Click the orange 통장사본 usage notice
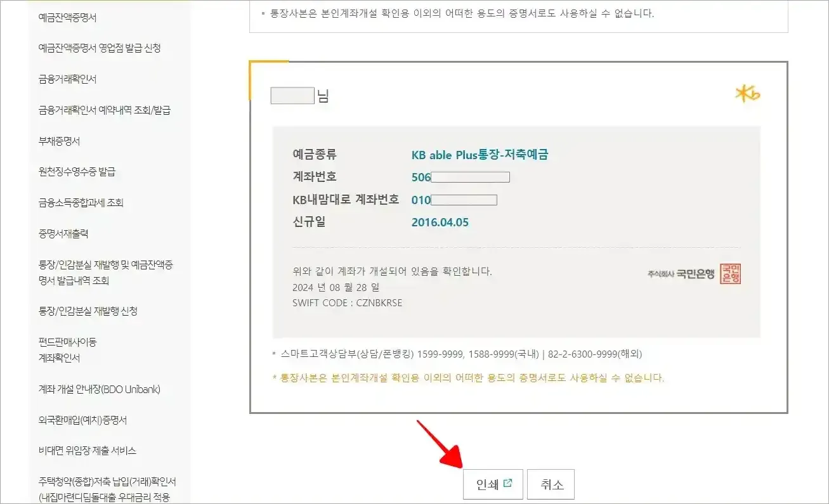Viewport: 829px width, 504px height. point(469,378)
